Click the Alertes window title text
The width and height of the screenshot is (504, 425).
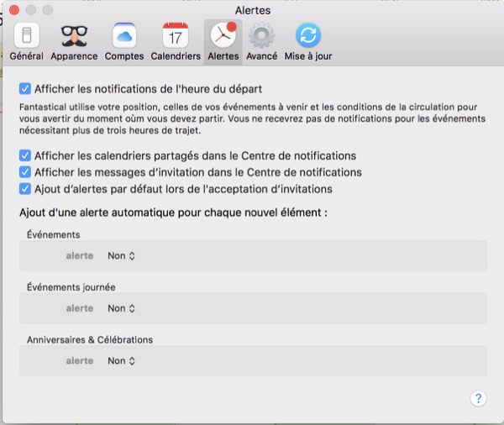point(252,9)
